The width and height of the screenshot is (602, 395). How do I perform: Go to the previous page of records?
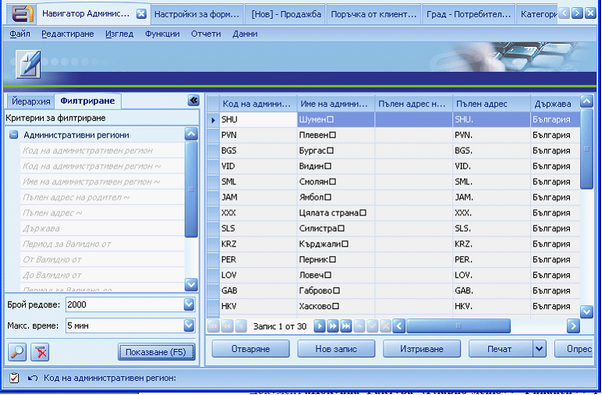pos(227,326)
